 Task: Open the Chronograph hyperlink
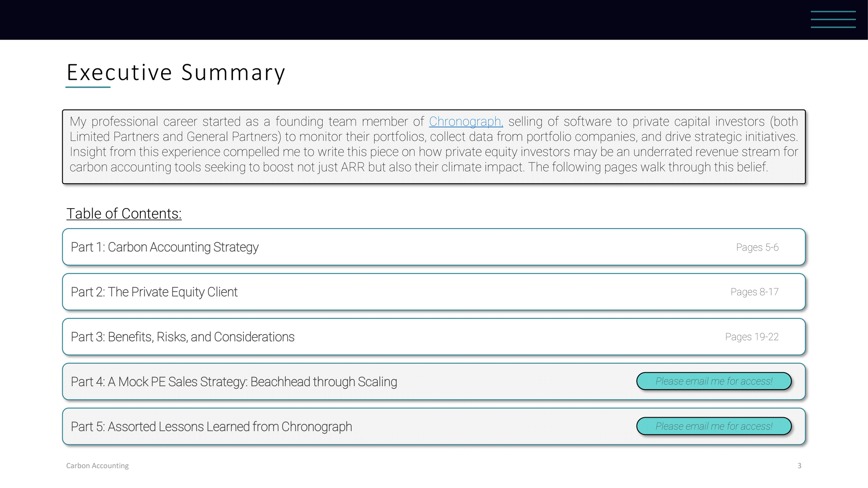point(466,121)
